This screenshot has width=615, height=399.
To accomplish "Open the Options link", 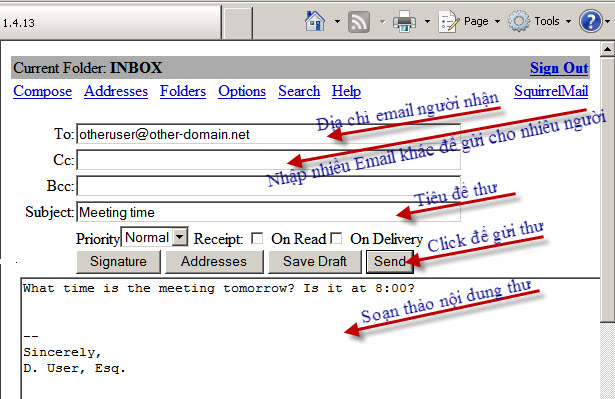I will click(x=242, y=91).
